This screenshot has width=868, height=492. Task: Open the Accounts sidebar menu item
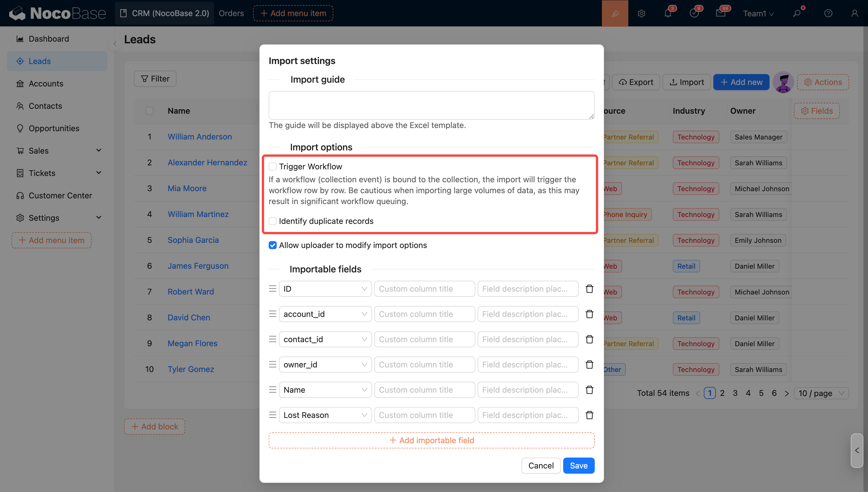pos(46,84)
